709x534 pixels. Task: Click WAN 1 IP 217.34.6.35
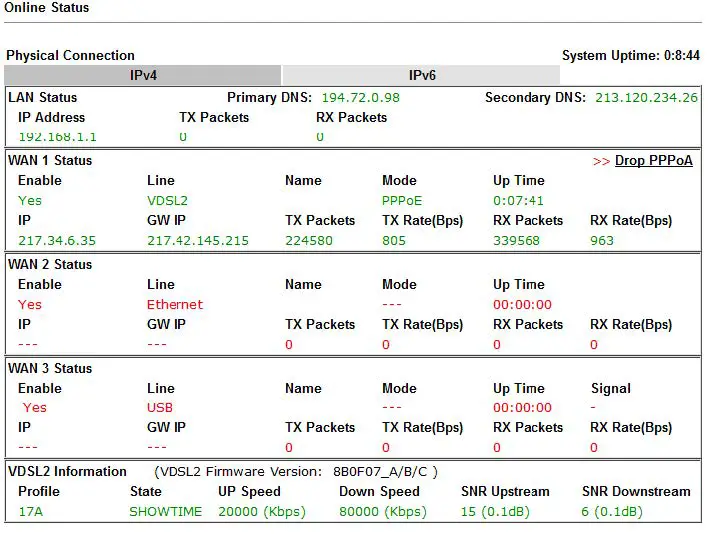click(57, 241)
